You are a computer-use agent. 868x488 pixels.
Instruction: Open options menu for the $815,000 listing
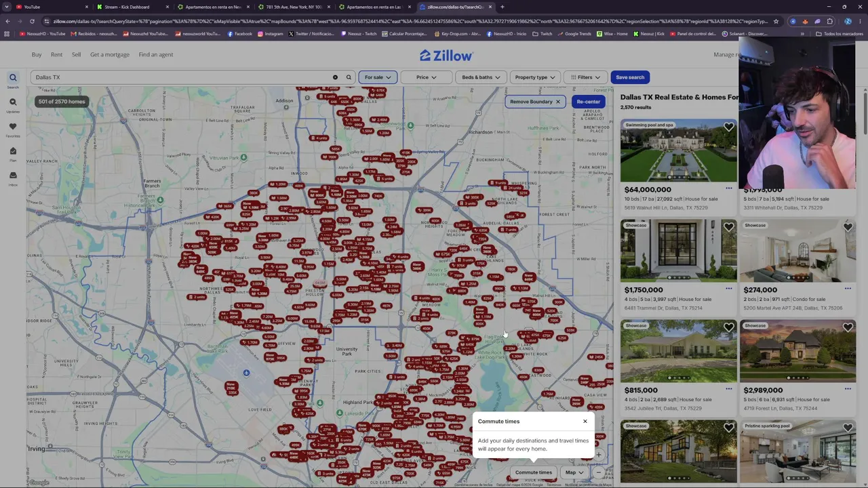point(729,390)
